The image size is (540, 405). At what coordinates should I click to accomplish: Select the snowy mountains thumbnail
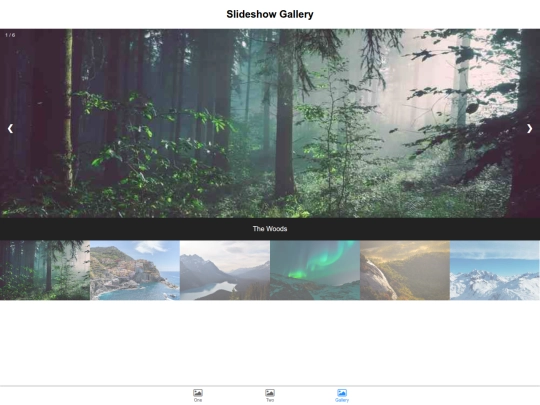495,270
